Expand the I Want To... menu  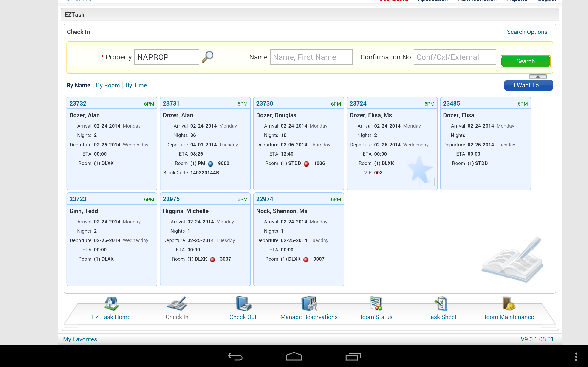click(528, 85)
